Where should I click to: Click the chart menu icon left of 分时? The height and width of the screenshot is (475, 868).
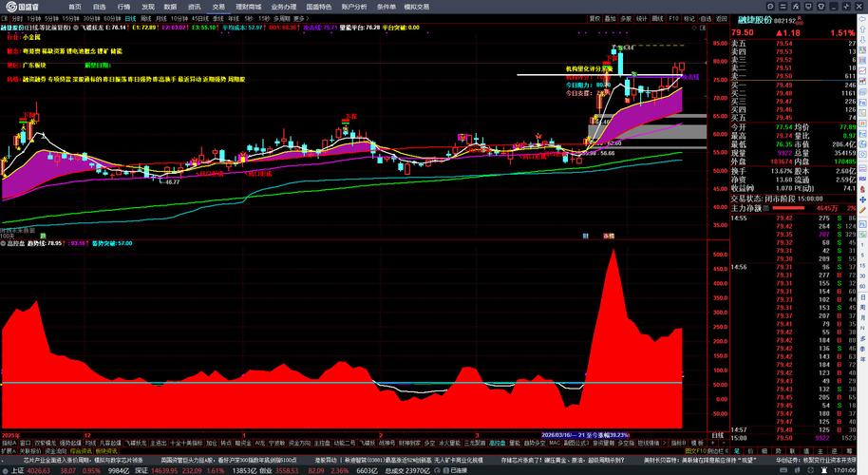(x=5, y=18)
